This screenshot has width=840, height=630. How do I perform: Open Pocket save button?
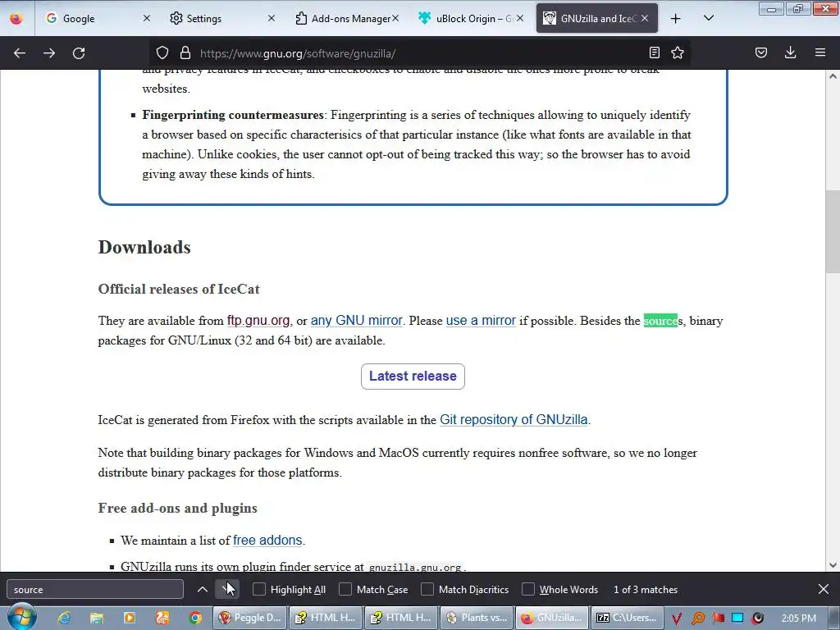click(761, 52)
